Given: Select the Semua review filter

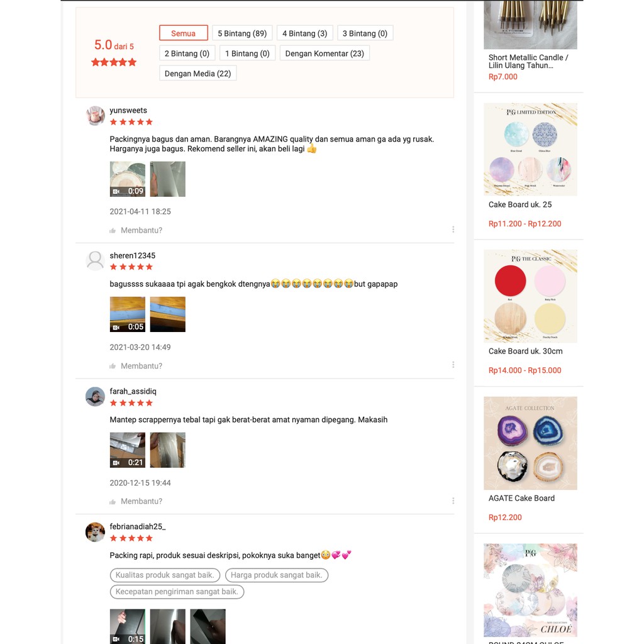Looking at the screenshot, I should (x=184, y=33).
